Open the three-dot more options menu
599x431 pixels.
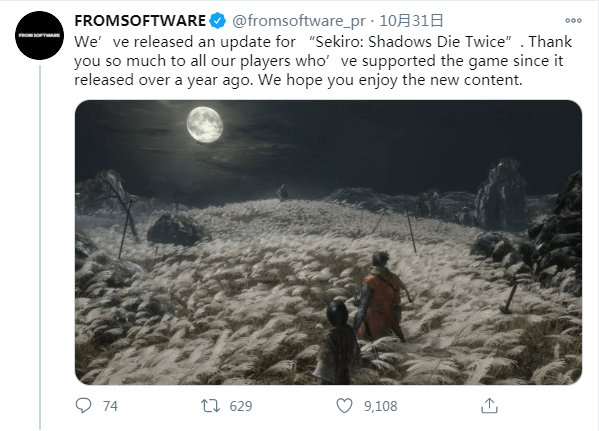[x=573, y=21]
